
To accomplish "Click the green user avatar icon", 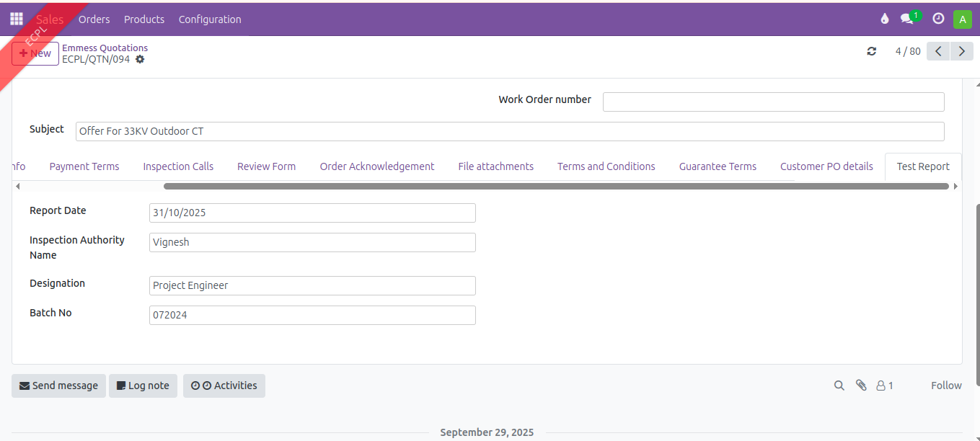I will pos(962,19).
